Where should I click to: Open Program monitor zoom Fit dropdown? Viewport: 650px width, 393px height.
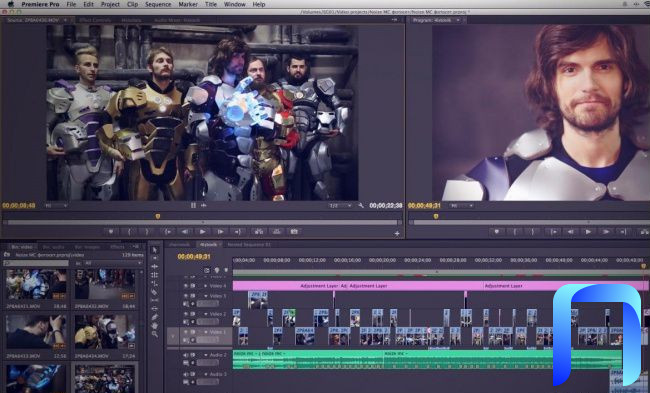461,206
